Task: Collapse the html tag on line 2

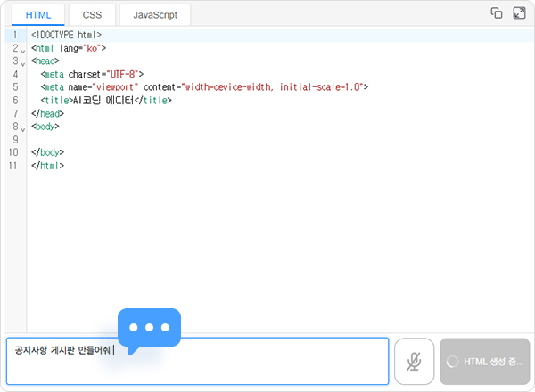Action: (23, 50)
